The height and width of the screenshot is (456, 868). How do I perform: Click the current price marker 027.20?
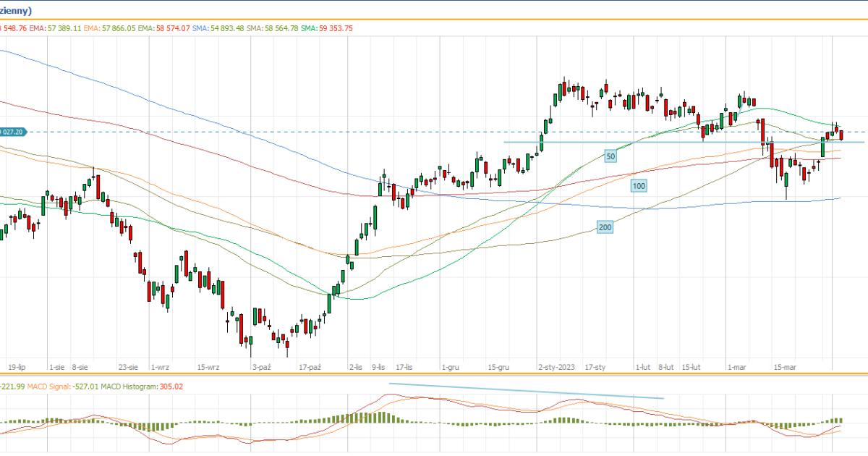point(13,132)
